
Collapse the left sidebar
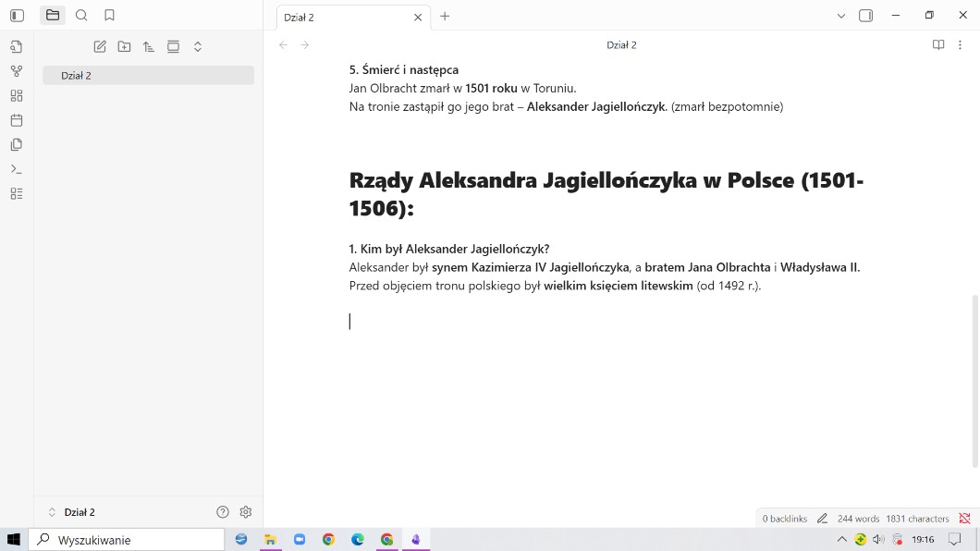[x=17, y=16]
